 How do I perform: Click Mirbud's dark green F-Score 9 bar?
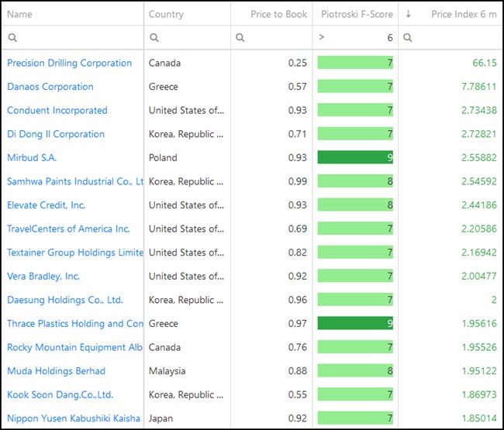coord(355,157)
